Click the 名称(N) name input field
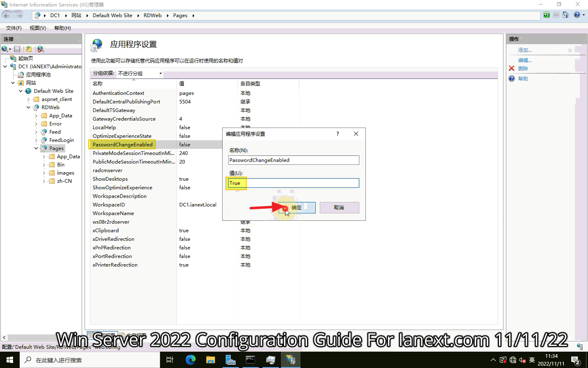This screenshot has width=588, height=368. (294, 160)
